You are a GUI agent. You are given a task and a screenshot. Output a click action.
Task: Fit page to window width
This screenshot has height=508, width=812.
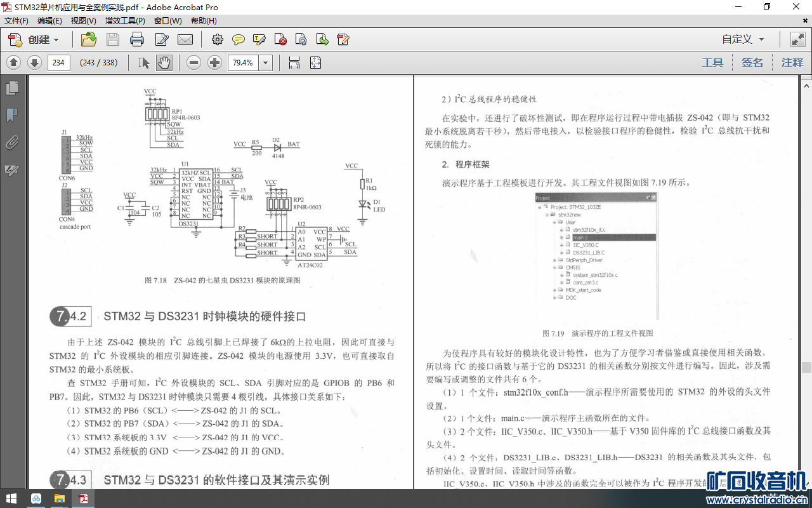pos(294,63)
